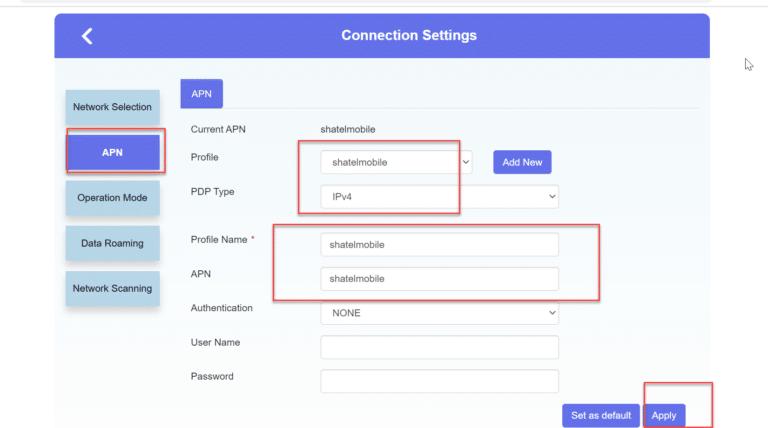Click into the APN text field
Screen dimensions: 768x428
click(x=439, y=279)
